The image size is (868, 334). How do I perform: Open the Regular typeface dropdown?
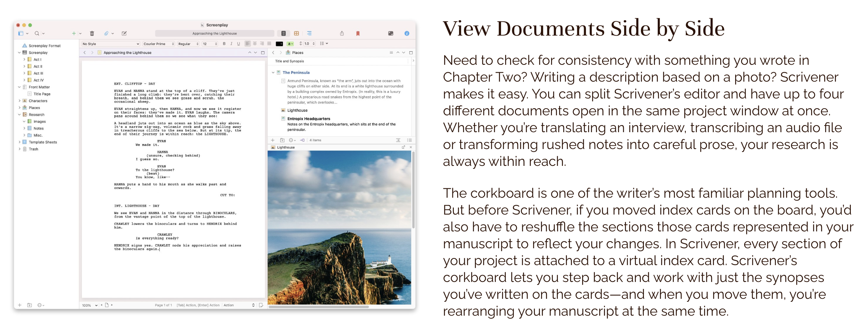click(188, 44)
